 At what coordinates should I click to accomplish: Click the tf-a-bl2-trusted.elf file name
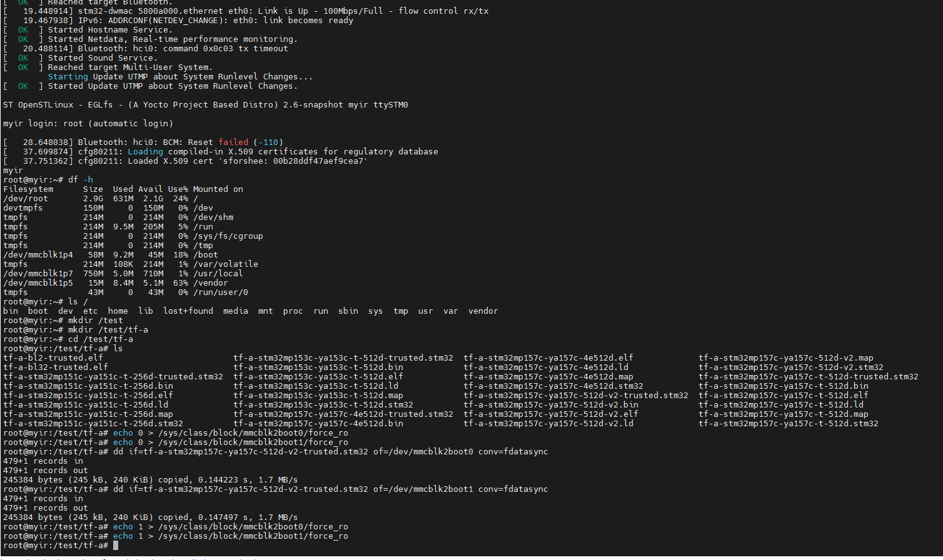coord(53,358)
